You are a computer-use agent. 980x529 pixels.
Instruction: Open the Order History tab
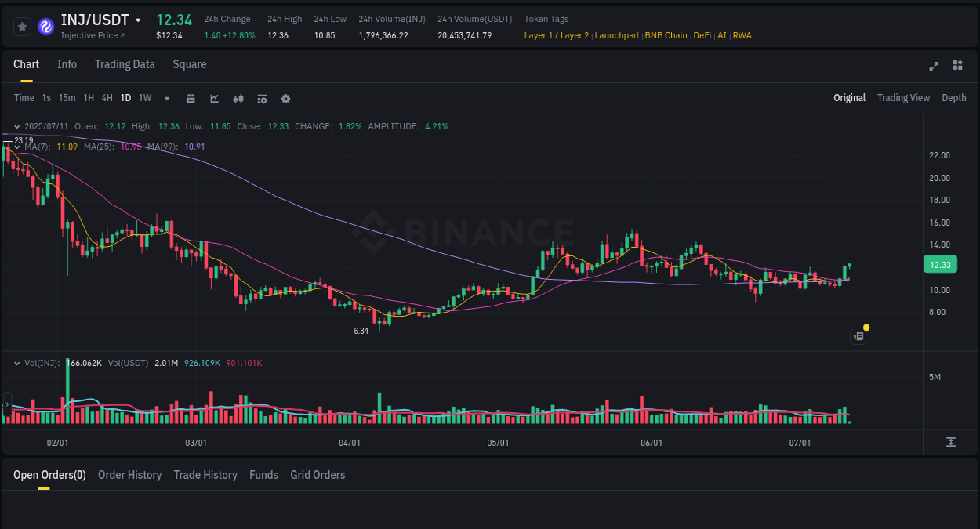click(x=129, y=475)
